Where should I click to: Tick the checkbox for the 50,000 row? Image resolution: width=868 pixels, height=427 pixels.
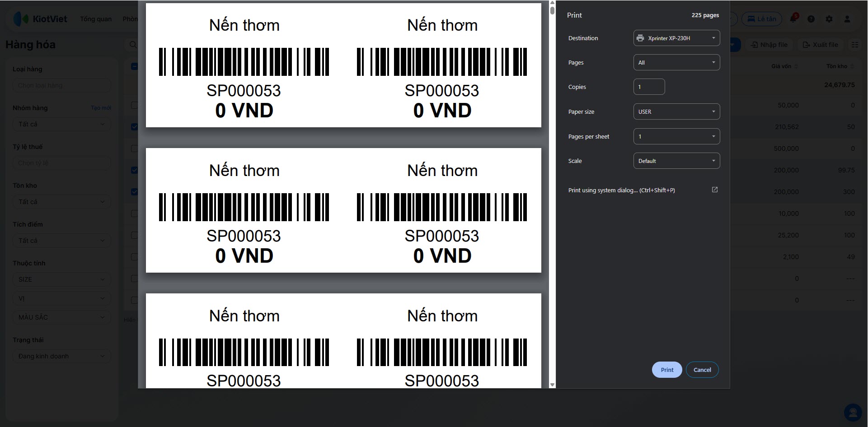pos(134,105)
